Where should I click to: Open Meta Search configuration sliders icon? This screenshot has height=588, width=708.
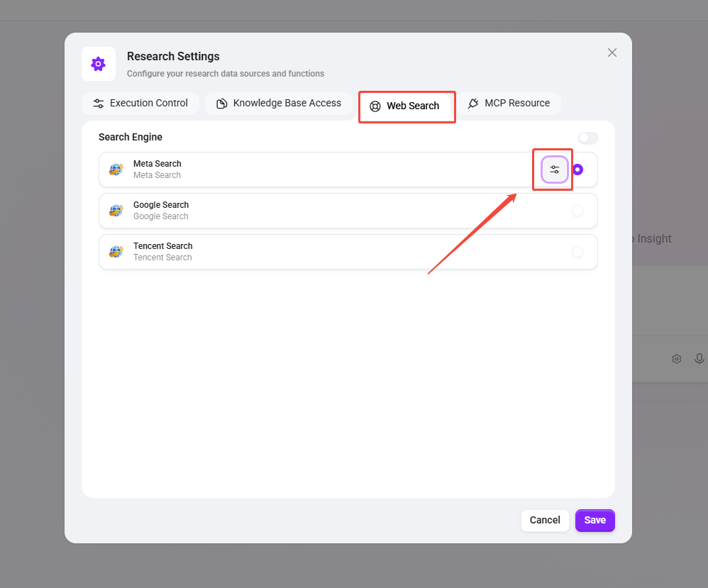[555, 170]
